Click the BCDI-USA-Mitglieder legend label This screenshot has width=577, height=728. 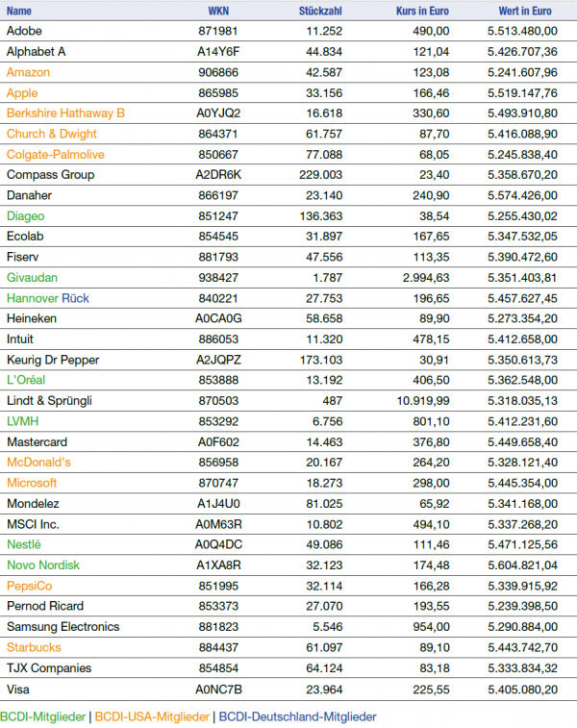[153, 716]
